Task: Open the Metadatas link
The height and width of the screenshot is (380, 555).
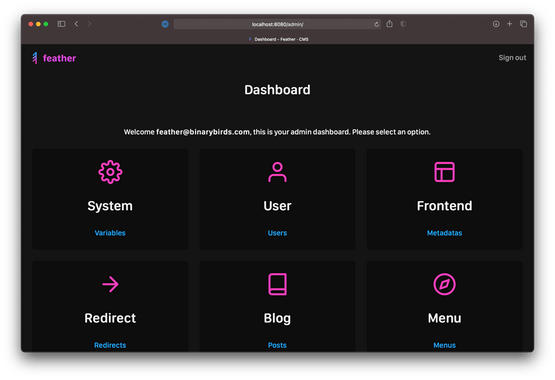Action: pos(445,233)
